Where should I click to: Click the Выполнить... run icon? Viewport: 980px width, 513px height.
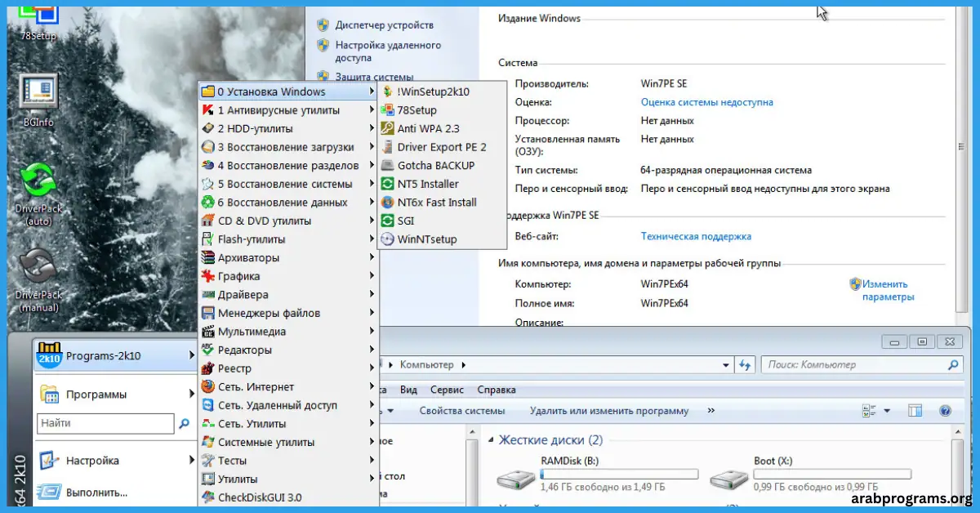pos(49,493)
